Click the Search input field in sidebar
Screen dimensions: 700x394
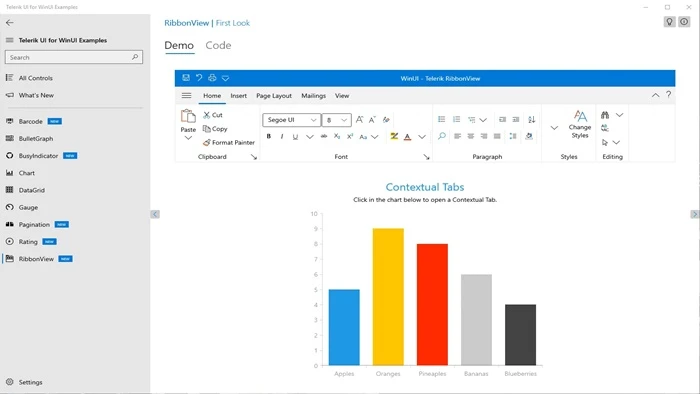click(x=74, y=57)
